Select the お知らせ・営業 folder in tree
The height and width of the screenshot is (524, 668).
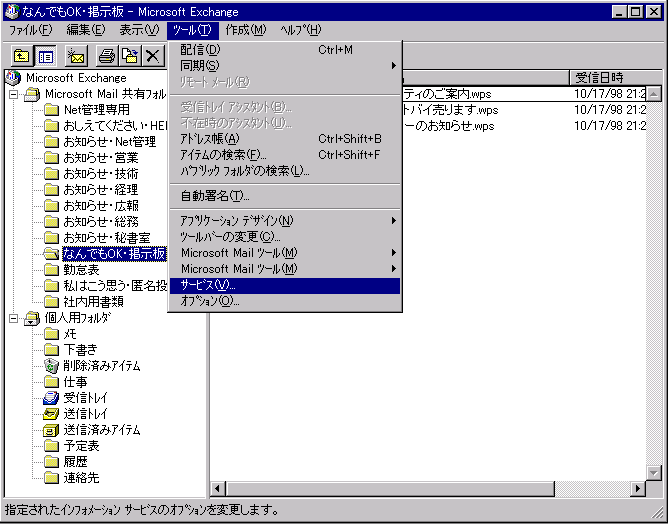(100, 158)
